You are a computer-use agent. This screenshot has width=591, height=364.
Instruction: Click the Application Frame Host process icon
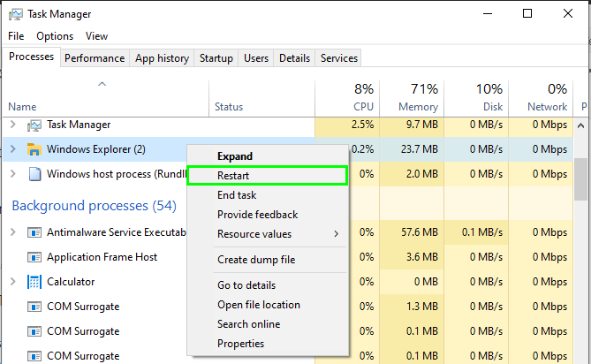(34, 257)
